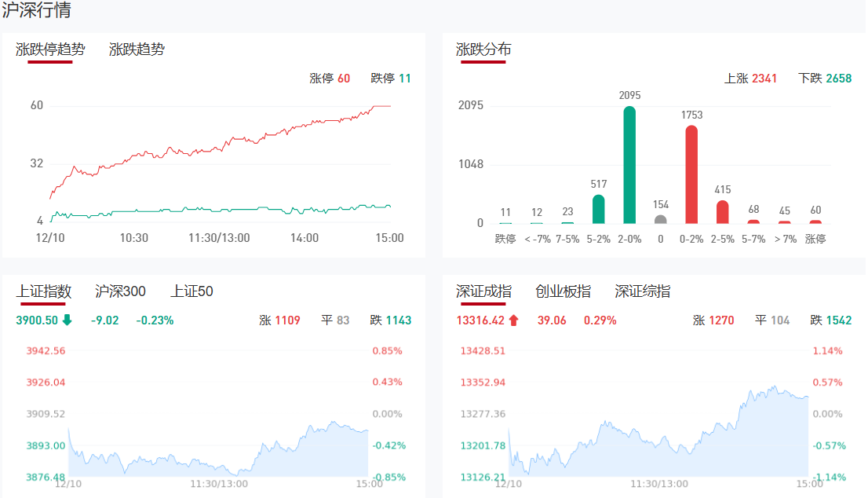Open the 沪深300 index tab
Image resolution: width=868 pixels, height=498 pixels.
tap(120, 291)
